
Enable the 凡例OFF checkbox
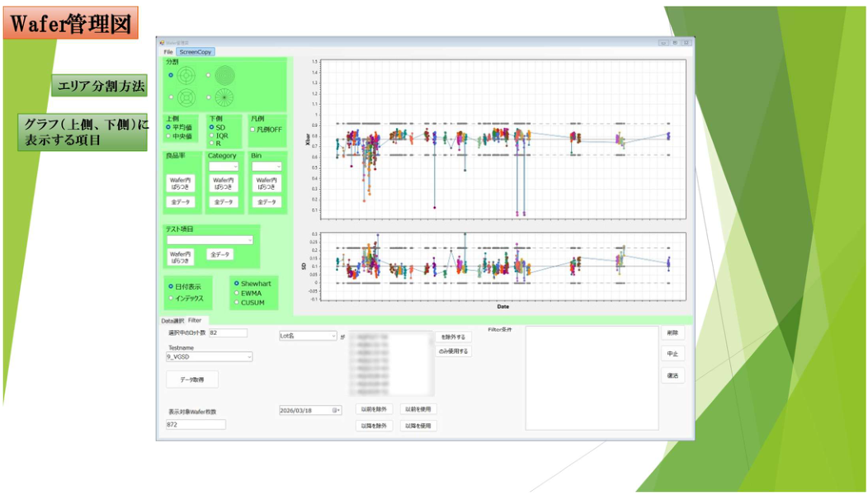(x=253, y=129)
